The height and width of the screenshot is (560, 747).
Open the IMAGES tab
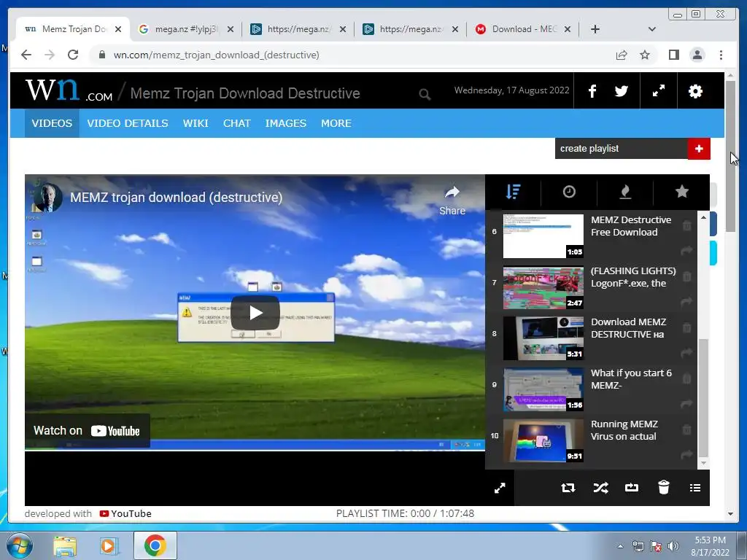pos(286,123)
